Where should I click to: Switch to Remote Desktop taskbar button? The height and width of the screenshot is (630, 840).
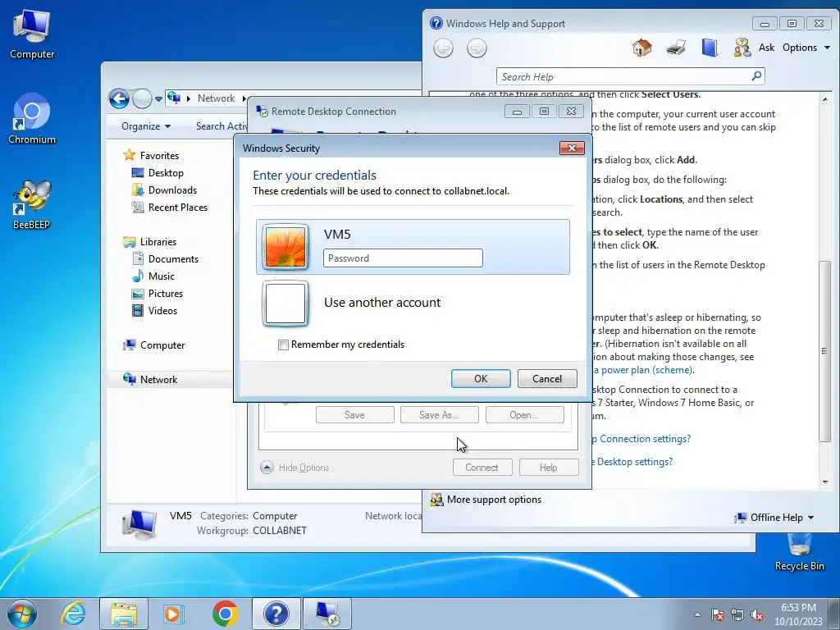click(327, 614)
